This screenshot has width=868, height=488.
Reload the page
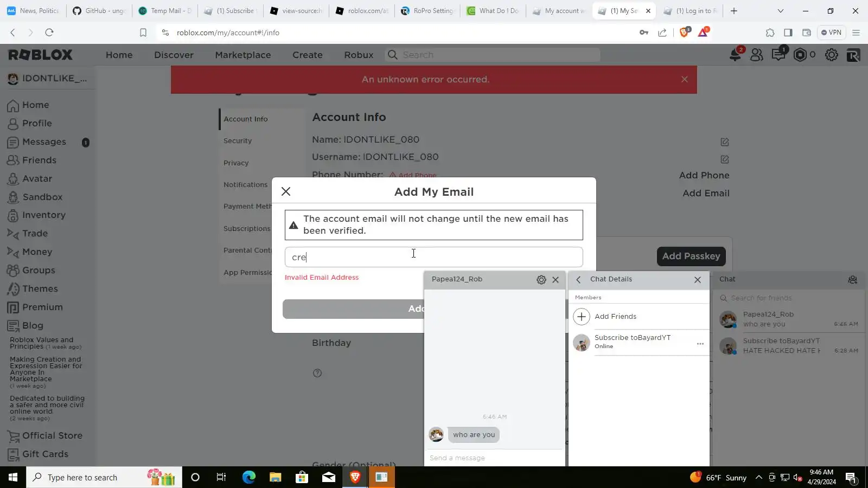[x=49, y=33]
